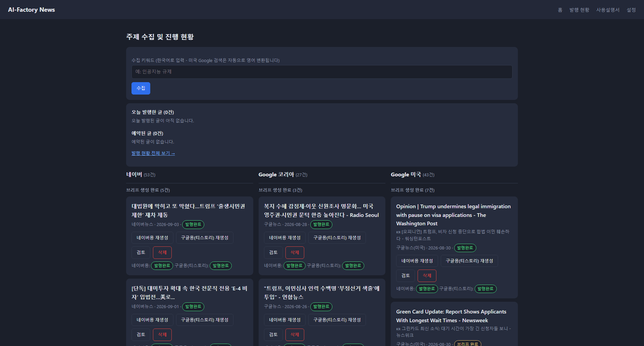The height and width of the screenshot is (346, 644).
Task: Click 검토 on the Washington Post card
Action: [406, 276]
